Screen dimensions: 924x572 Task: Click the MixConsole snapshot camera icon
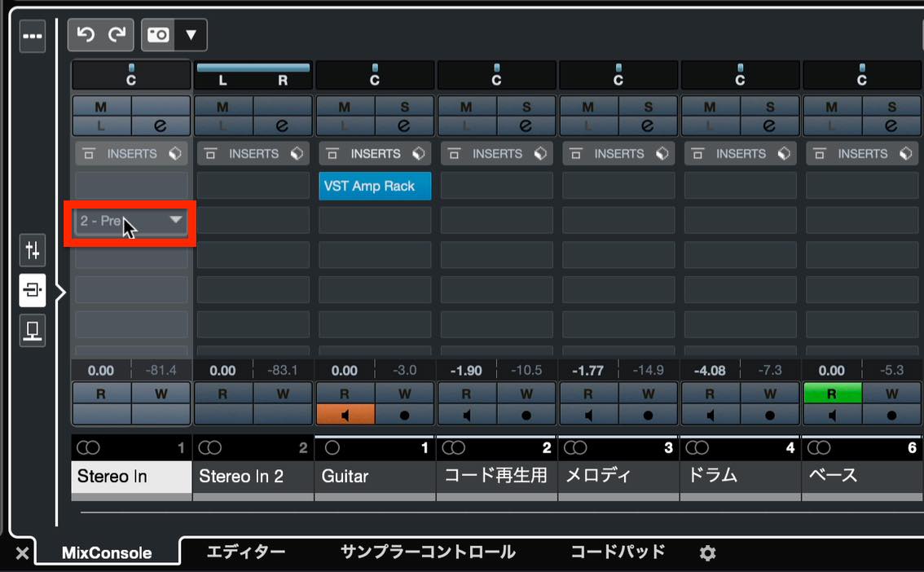tap(158, 35)
